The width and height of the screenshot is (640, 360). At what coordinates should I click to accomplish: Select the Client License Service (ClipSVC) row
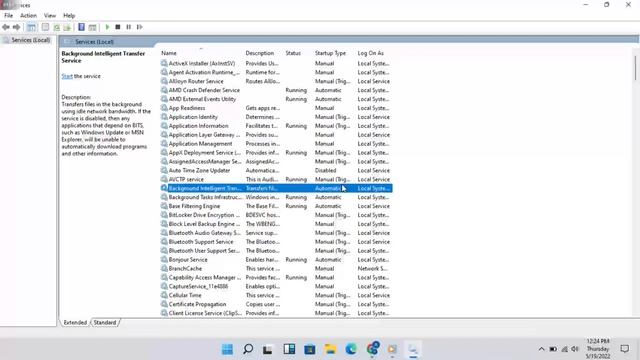276,313
